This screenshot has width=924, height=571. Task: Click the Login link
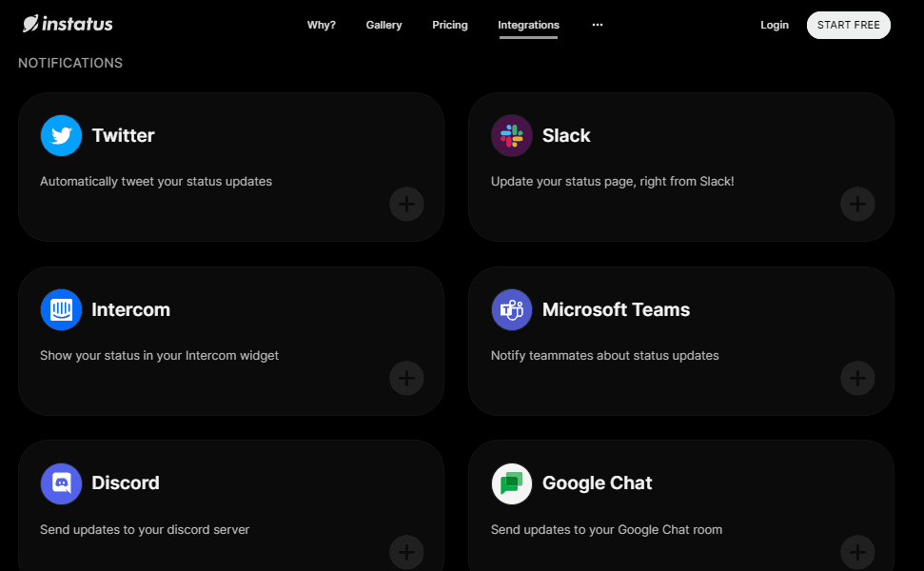click(775, 25)
